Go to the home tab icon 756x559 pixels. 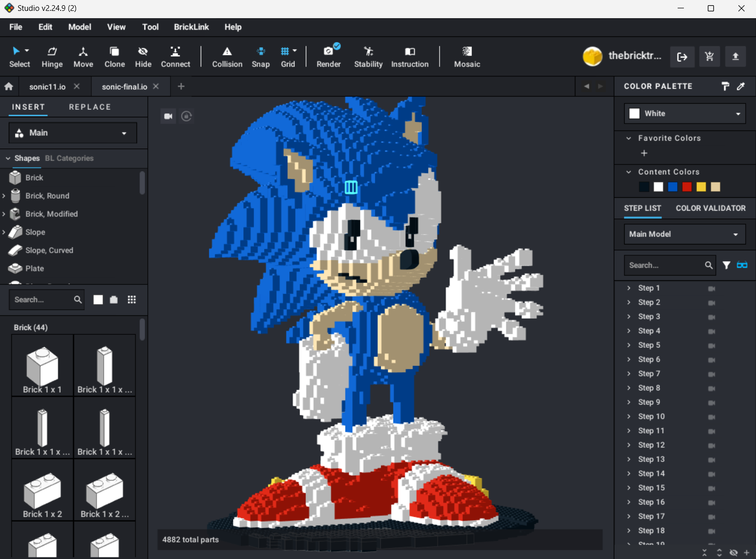[x=9, y=87]
